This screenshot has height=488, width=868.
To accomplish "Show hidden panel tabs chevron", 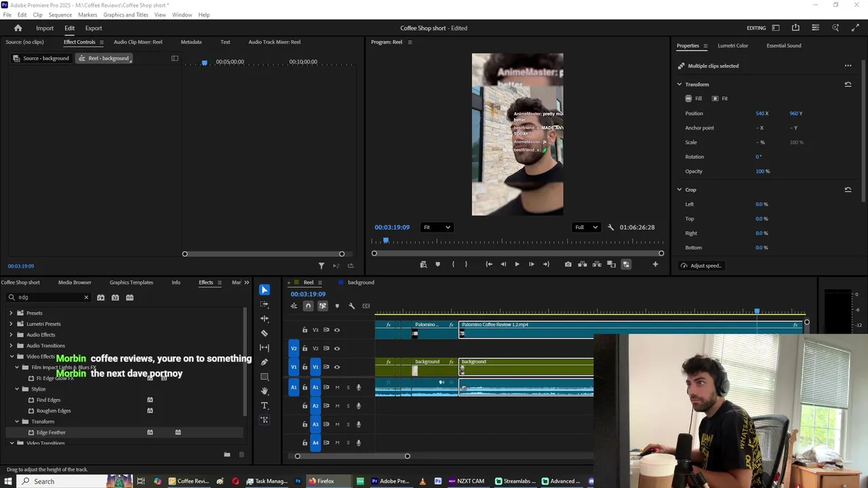I will click(x=246, y=283).
